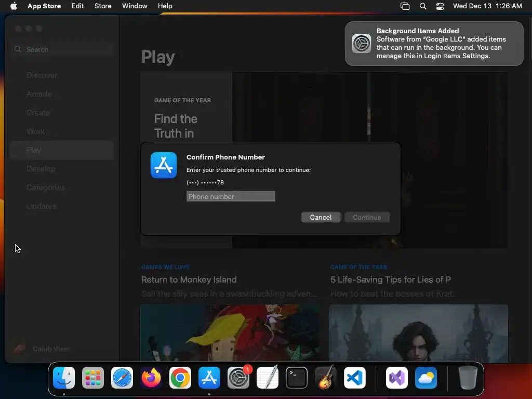Open the Trash in the dock
The image size is (532, 399).
(x=468, y=378)
